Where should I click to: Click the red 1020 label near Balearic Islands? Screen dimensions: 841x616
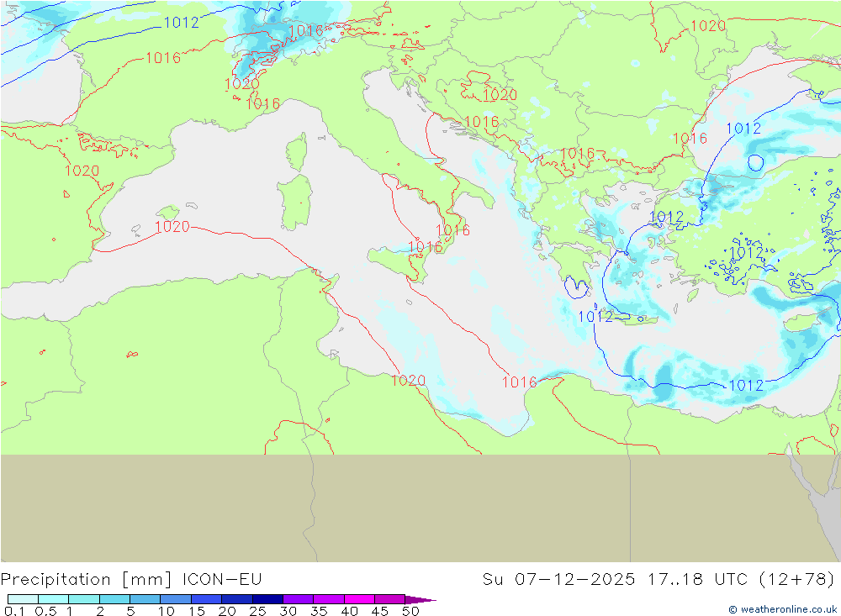coord(172,227)
